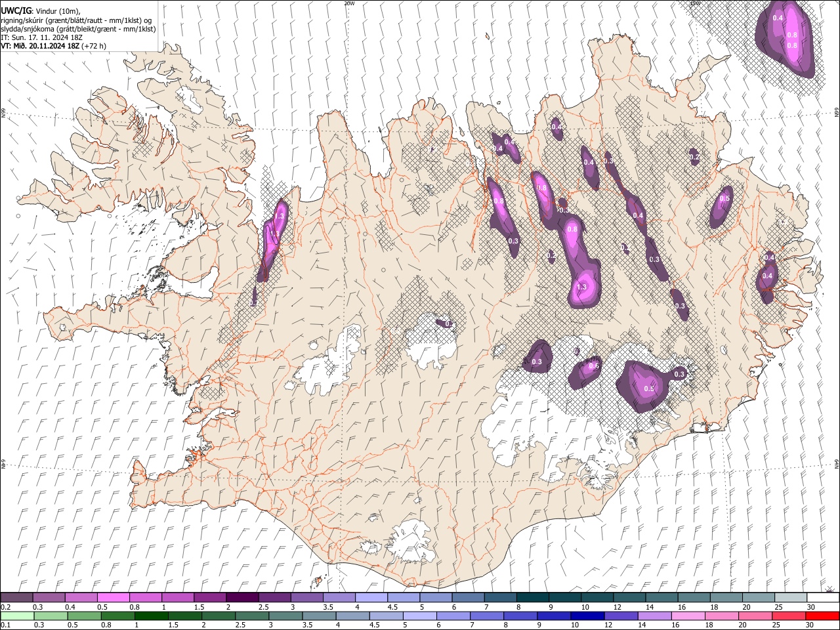Click the 'rigning/skúrir' legend description line
The height and width of the screenshot is (630, 840).
click(x=76, y=20)
